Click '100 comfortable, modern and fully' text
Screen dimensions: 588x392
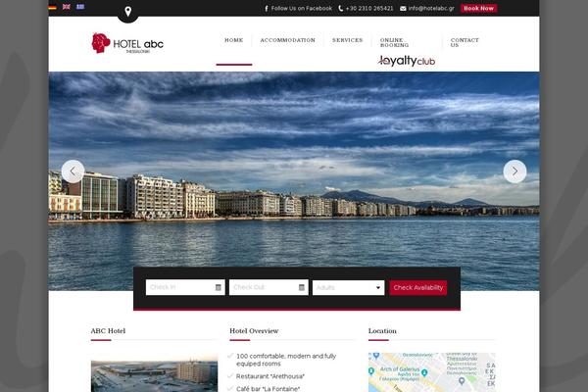pyautogui.click(x=286, y=356)
